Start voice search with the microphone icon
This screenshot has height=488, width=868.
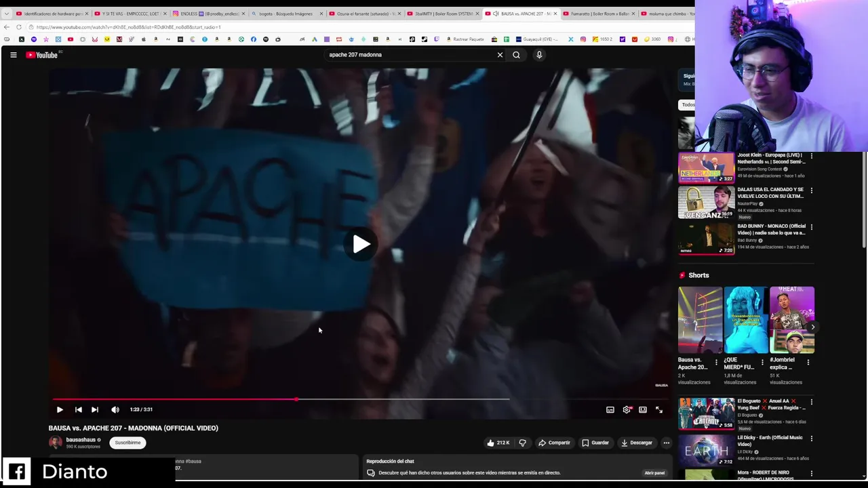(539, 55)
